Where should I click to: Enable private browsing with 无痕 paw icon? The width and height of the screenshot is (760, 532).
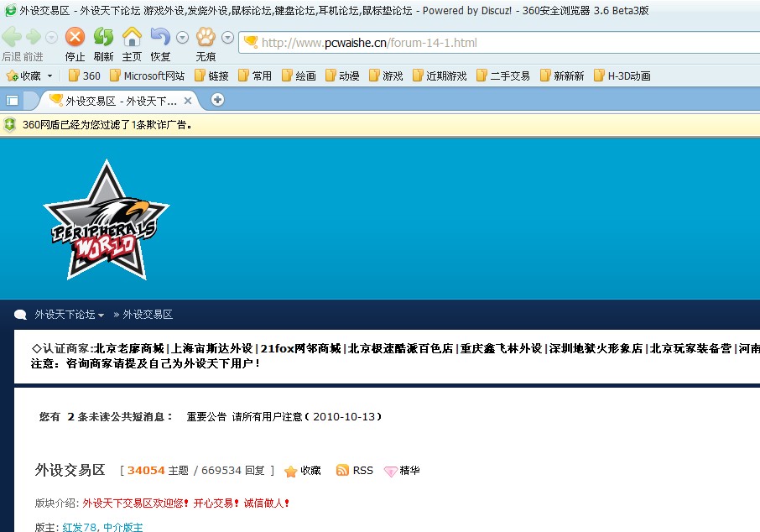pos(206,37)
